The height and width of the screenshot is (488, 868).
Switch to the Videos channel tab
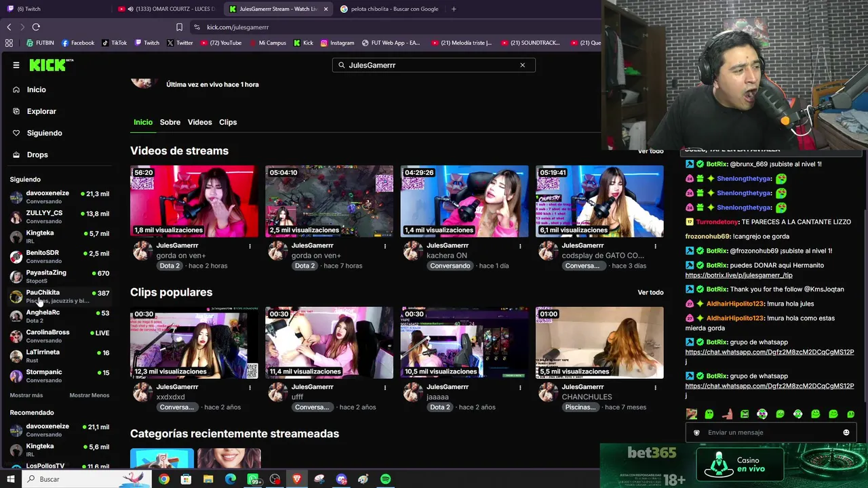[199, 122]
